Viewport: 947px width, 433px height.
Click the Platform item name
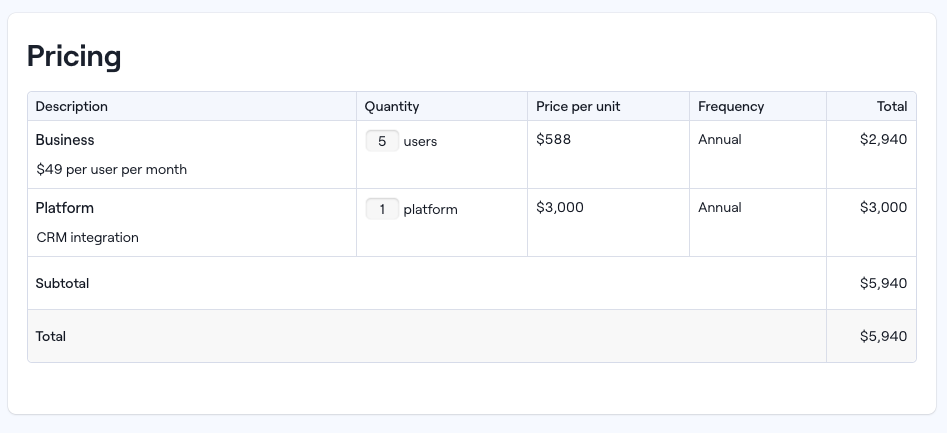click(65, 208)
